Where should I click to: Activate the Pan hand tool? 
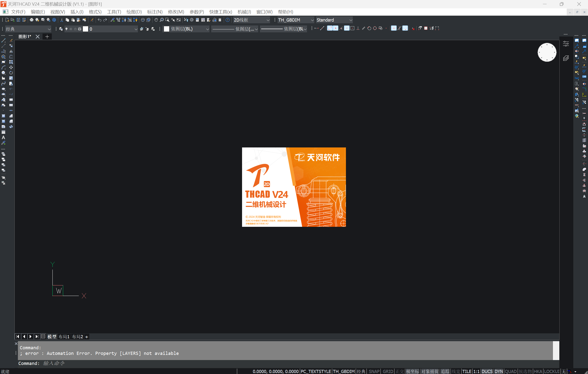[x=156, y=20]
